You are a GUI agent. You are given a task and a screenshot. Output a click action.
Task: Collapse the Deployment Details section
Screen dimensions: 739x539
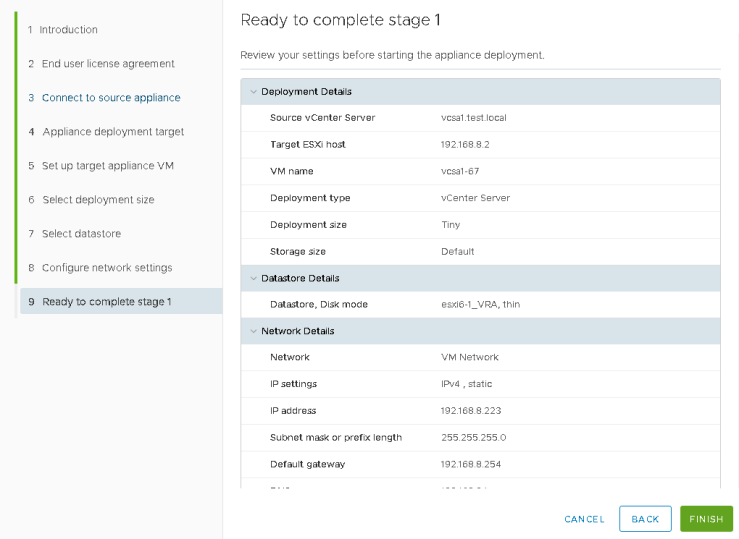254,92
